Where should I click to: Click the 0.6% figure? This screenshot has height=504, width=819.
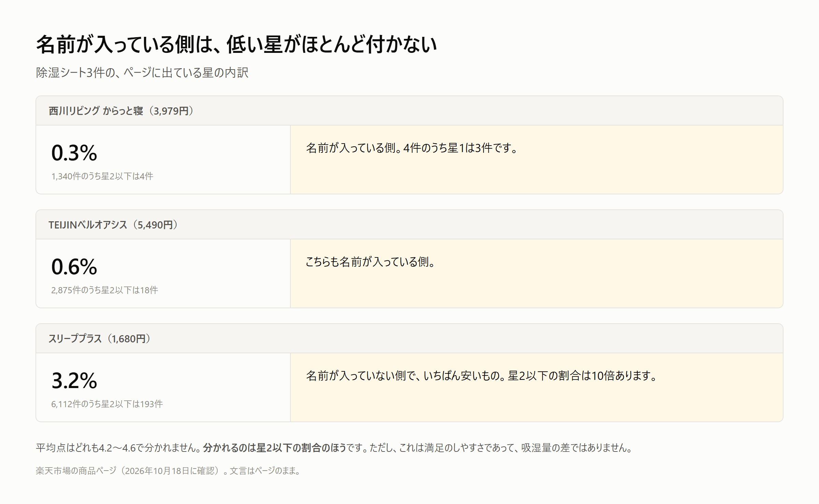tap(74, 267)
